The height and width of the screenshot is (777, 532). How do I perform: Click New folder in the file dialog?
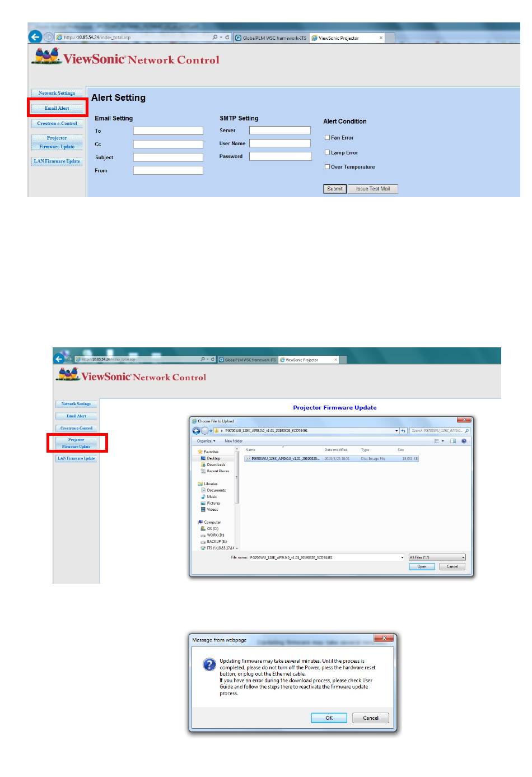tap(234, 441)
